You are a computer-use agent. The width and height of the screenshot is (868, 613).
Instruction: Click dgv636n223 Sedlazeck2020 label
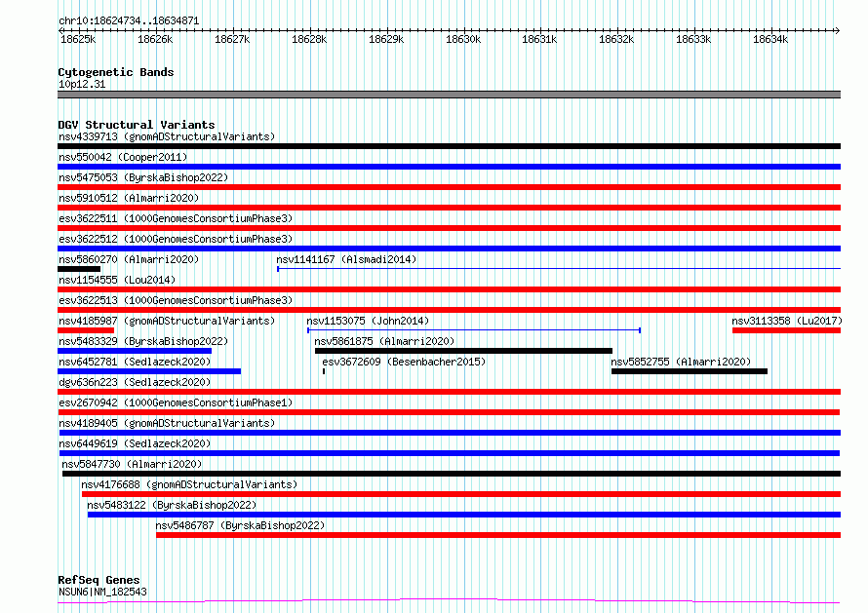[135, 382]
